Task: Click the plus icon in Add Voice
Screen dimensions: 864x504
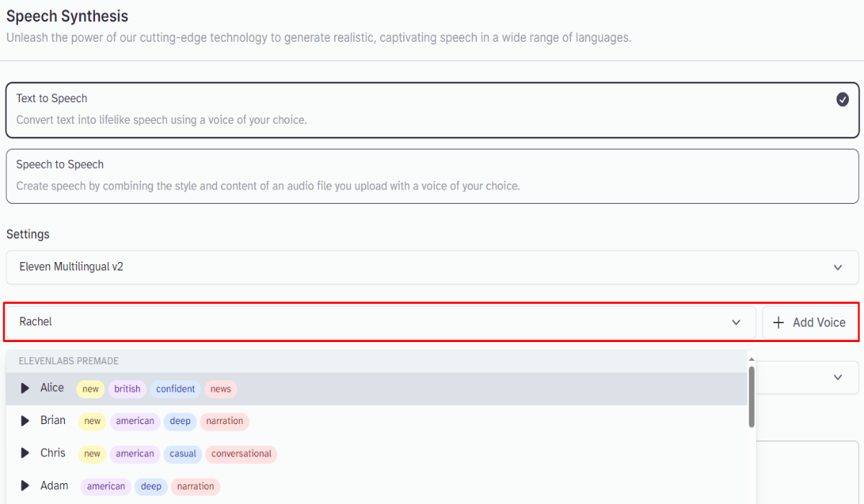Action: (x=778, y=323)
